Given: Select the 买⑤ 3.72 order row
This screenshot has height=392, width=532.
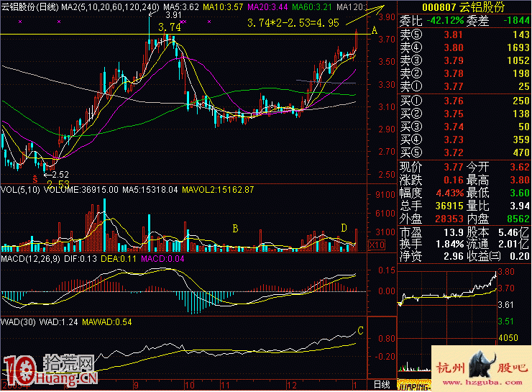Looking at the screenshot, I should [464, 152].
